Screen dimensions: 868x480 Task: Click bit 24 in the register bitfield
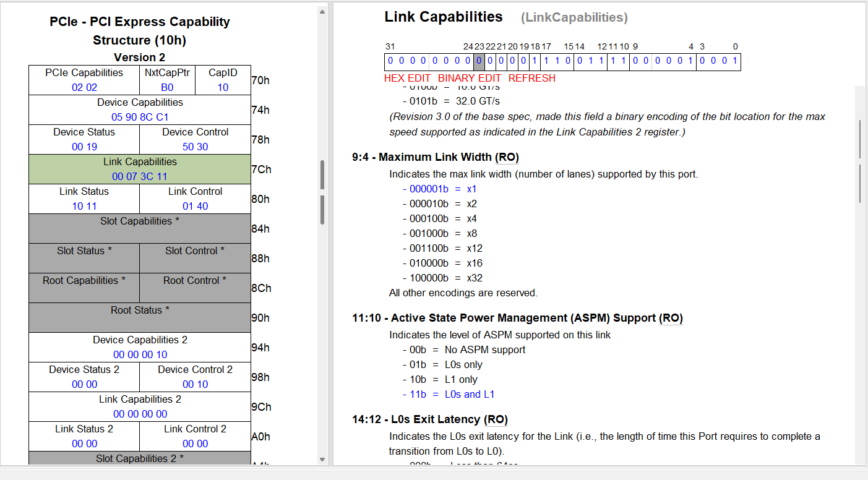click(468, 62)
